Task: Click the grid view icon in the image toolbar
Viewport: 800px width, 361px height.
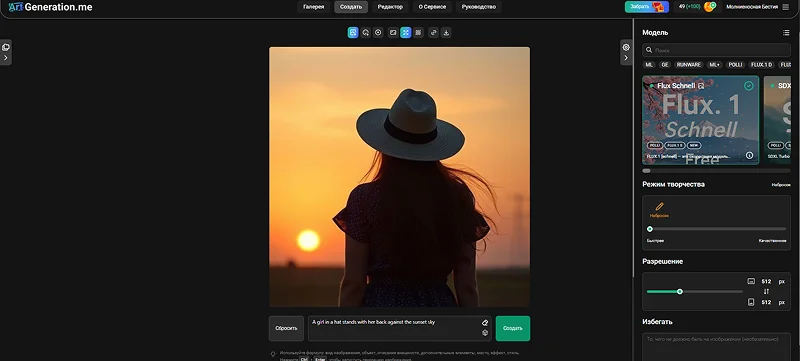Action: coord(418,33)
